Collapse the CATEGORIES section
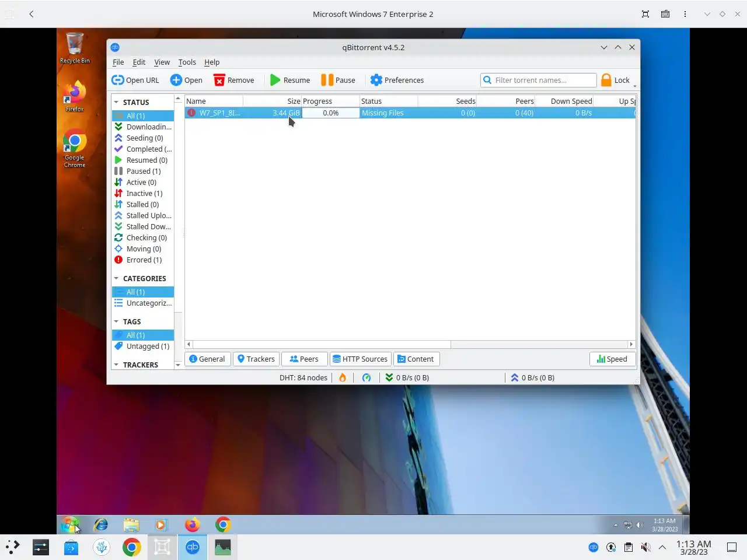Screen dimensions: 747x560 [x=116, y=278]
